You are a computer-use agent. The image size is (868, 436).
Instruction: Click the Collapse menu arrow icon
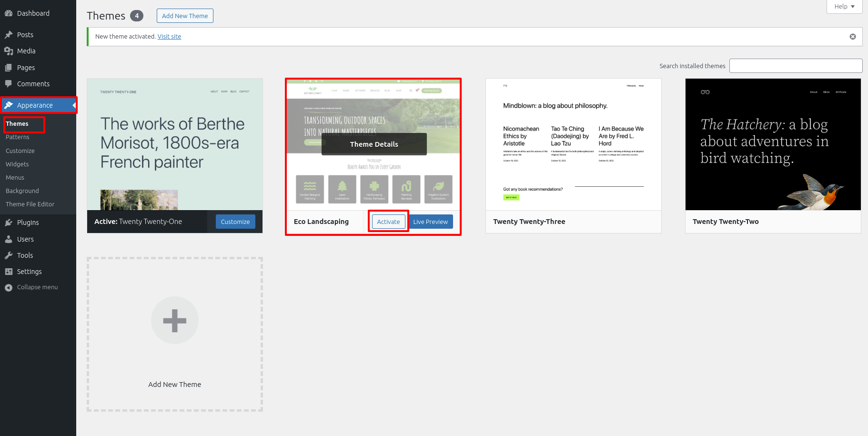(9, 287)
